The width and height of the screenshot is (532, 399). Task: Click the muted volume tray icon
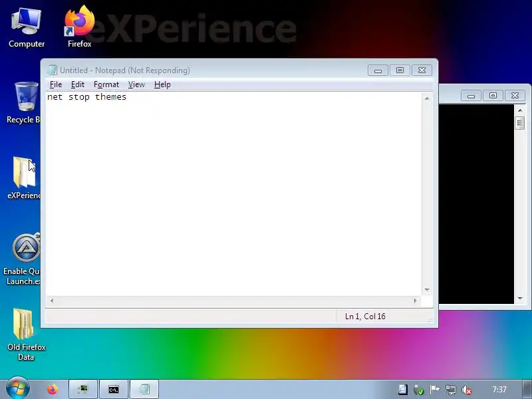[467, 390]
